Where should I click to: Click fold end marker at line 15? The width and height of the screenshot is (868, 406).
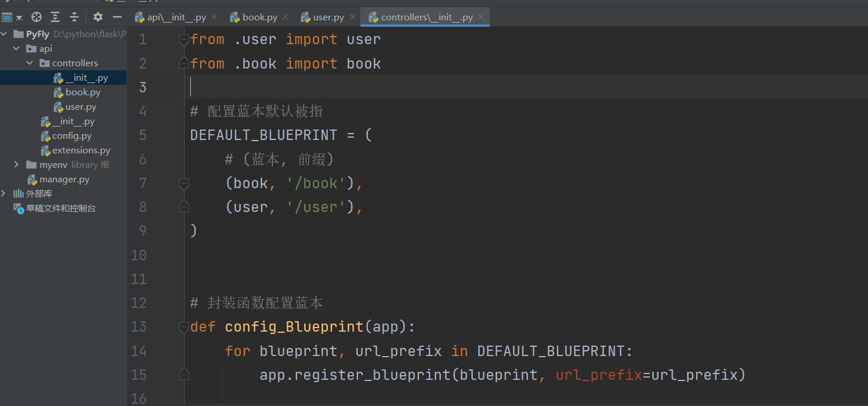click(x=184, y=373)
